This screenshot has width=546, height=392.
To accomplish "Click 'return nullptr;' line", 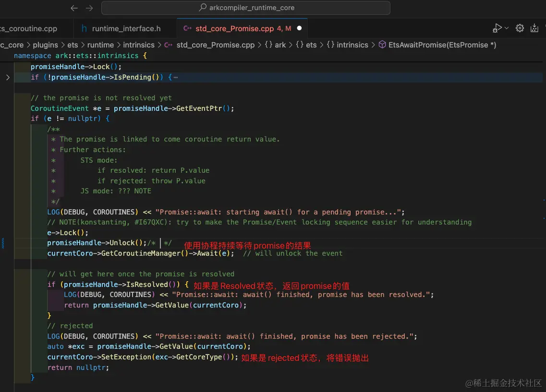I will [x=78, y=368].
